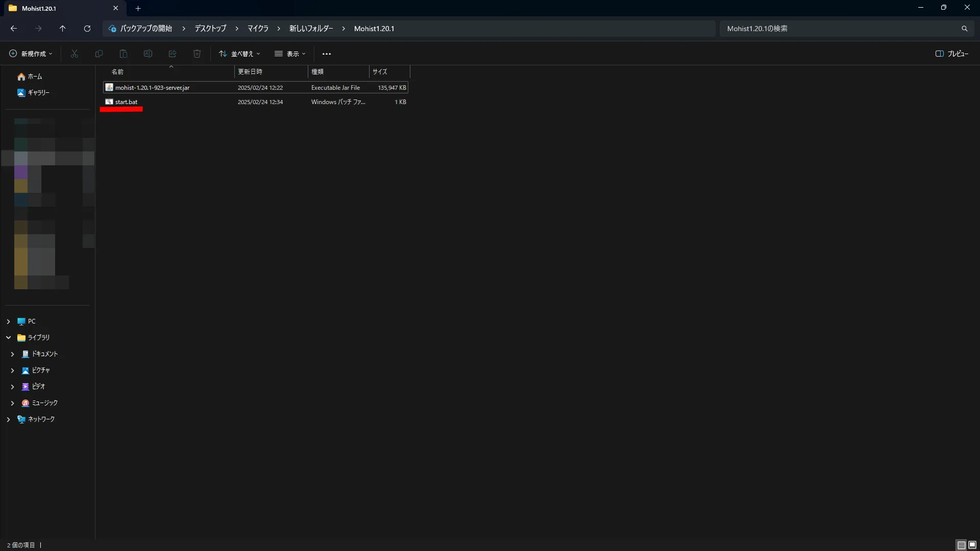Select PC in navigation pane

pos(32,321)
